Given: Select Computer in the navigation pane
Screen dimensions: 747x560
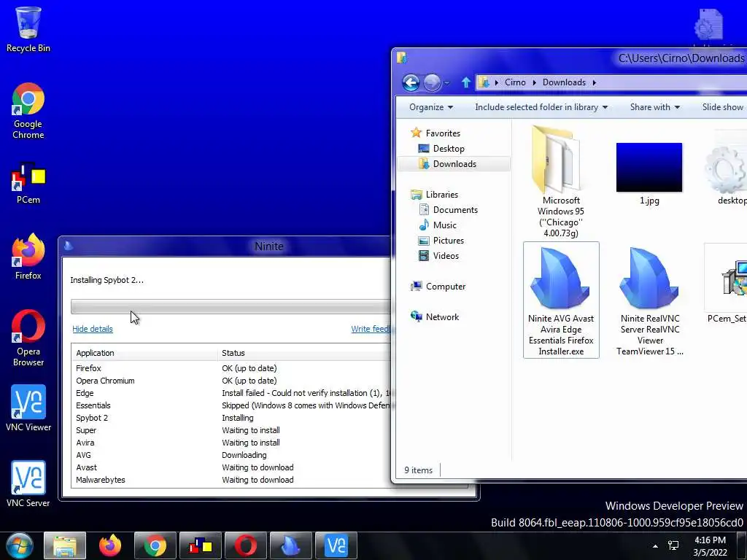Looking at the screenshot, I should coord(438,286).
